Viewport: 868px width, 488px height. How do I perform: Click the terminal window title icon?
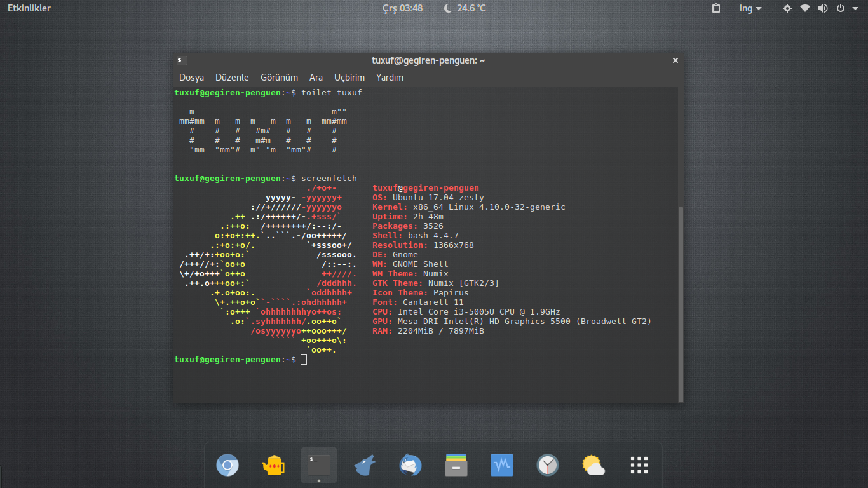coord(182,60)
